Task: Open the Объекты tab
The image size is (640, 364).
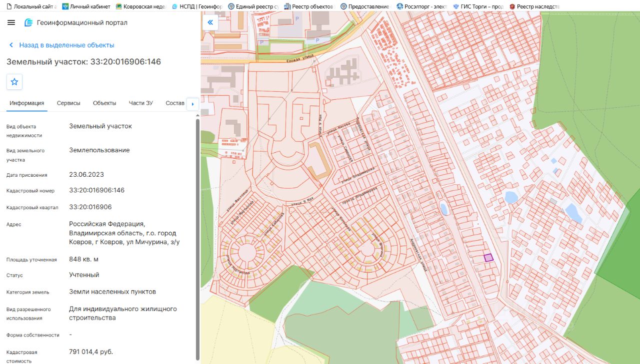Action: pyautogui.click(x=104, y=103)
